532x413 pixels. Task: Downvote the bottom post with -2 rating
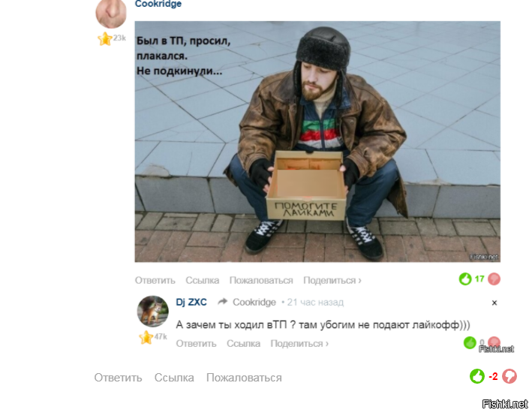(509, 376)
